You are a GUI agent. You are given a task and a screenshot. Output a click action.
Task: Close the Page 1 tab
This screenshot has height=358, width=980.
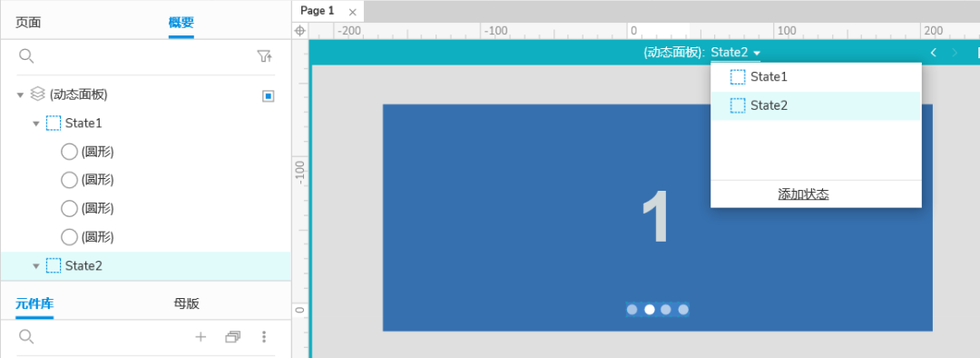pos(352,12)
